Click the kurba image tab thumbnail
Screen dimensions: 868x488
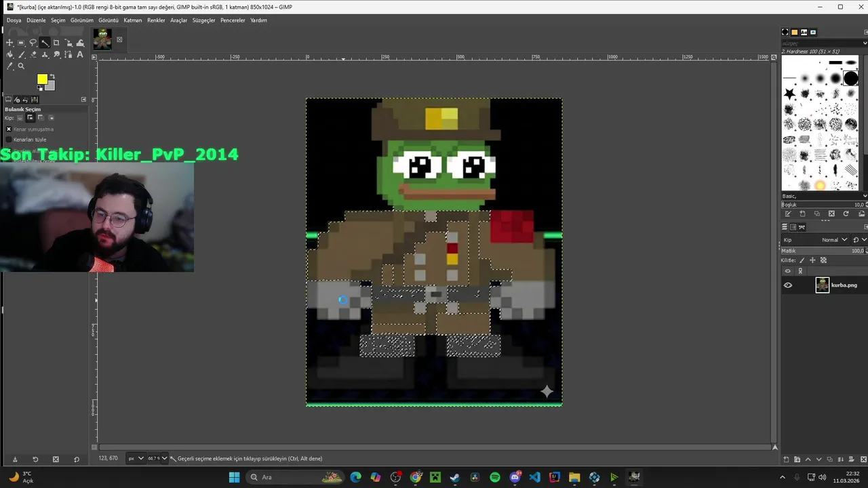click(102, 39)
